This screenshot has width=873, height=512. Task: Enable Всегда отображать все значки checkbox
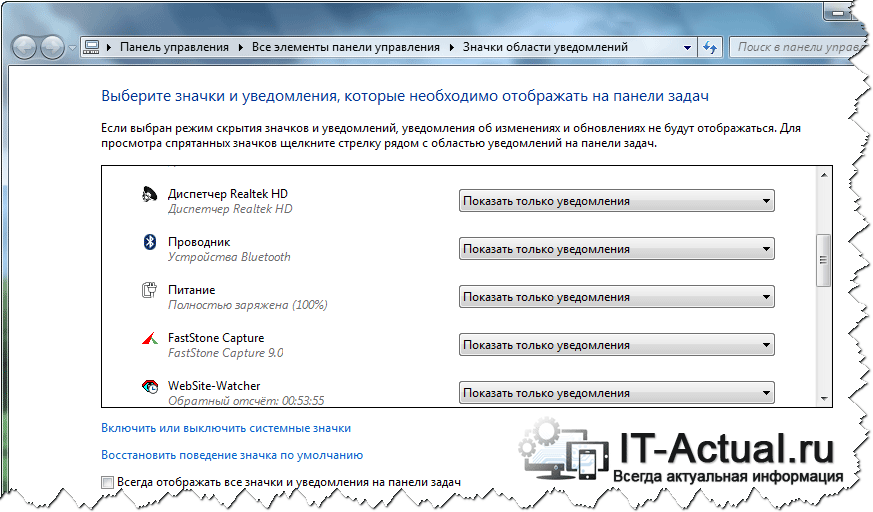(x=107, y=482)
